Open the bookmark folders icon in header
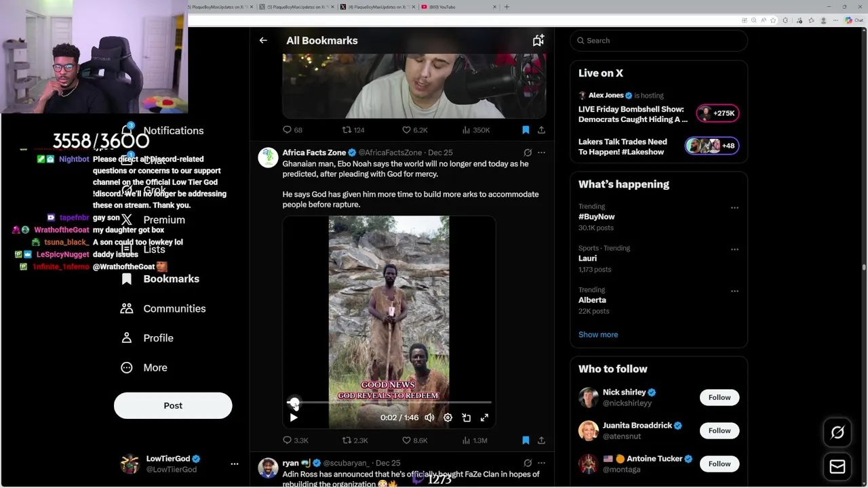The height and width of the screenshot is (488, 868). tap(538, 41)
